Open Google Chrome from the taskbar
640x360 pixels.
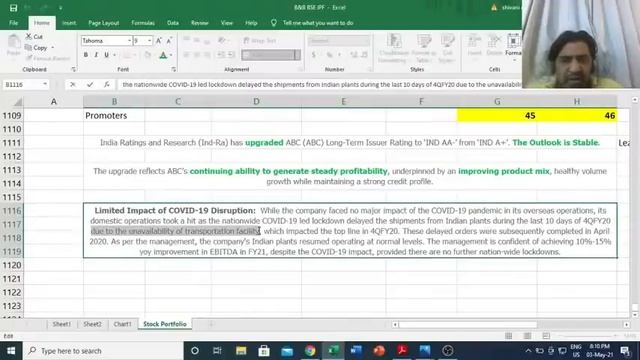(x=310, y=351)
